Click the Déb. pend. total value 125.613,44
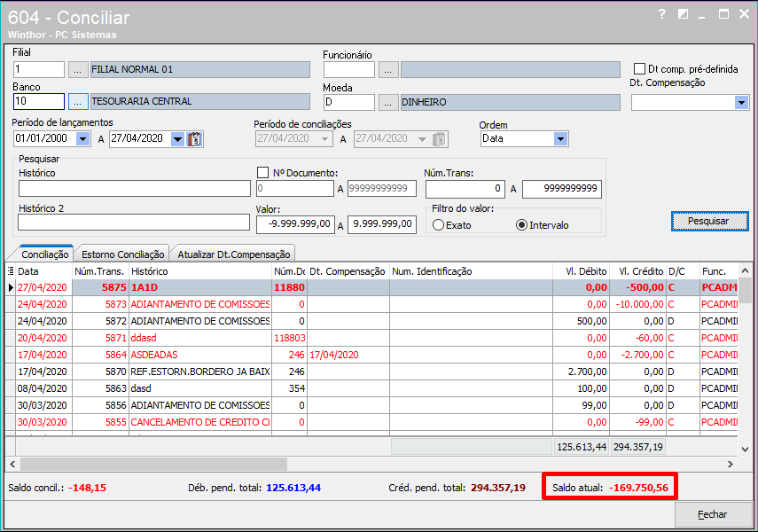 point(293,488)
